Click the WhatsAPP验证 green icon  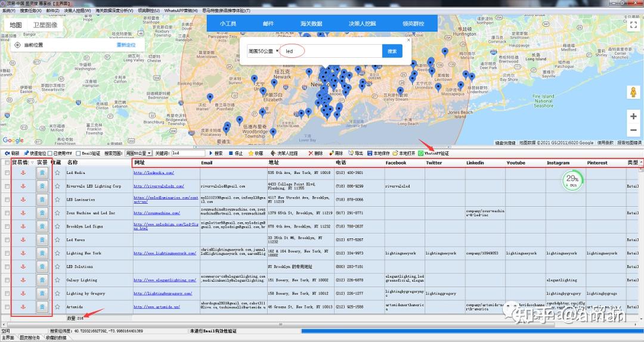[420, 153]
